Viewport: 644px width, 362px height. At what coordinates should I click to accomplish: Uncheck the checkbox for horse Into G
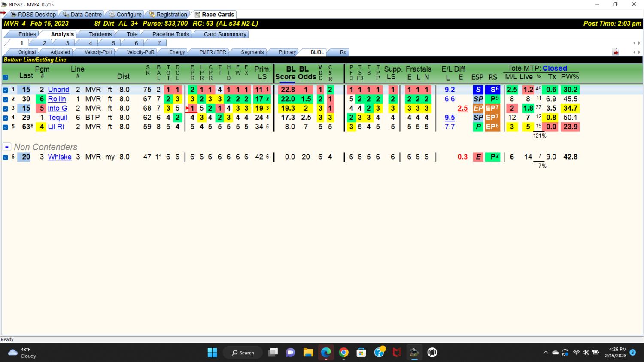pyautogui.click(x=6, y=109)
